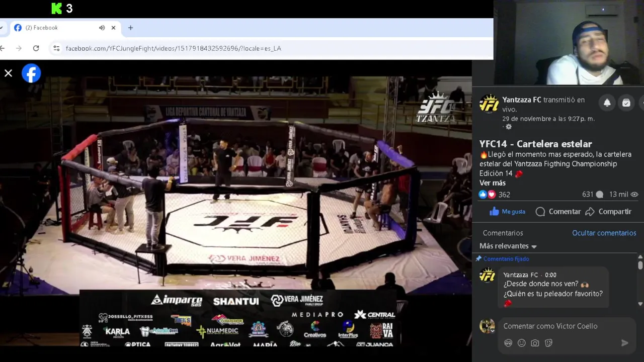
Task: Open commenter Yantzaza FC avatar in comments
Action: coord(487,275)
